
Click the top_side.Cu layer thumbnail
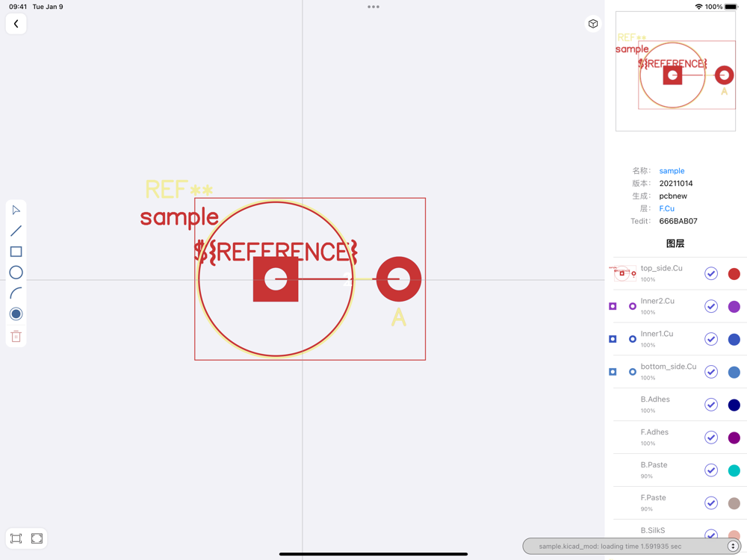click(x=622, y=273)
